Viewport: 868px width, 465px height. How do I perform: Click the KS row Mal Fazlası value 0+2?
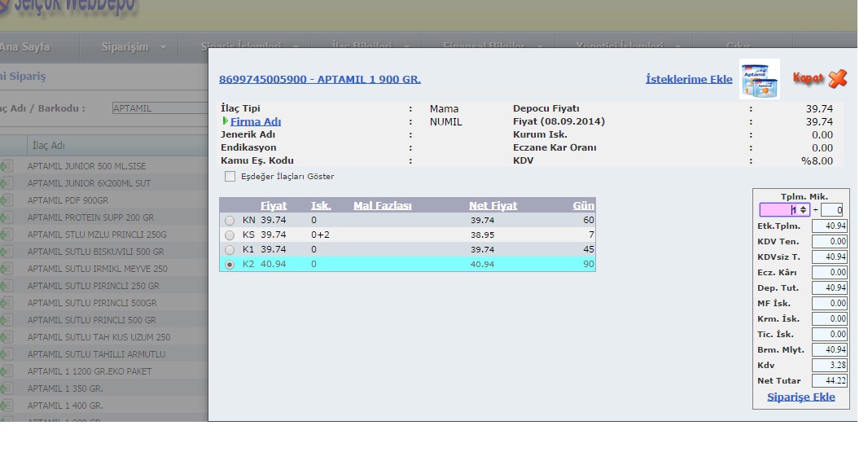pyautogui.click(x=320, y=235)
